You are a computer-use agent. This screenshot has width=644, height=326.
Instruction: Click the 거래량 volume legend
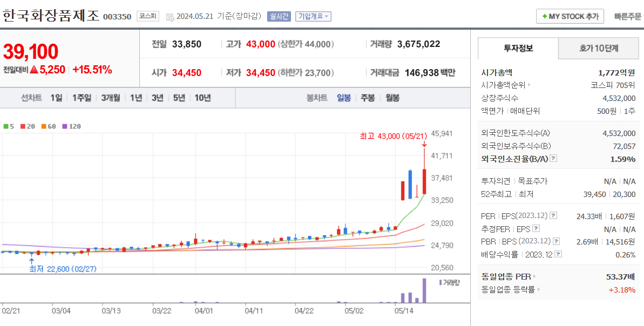point(449,282)
